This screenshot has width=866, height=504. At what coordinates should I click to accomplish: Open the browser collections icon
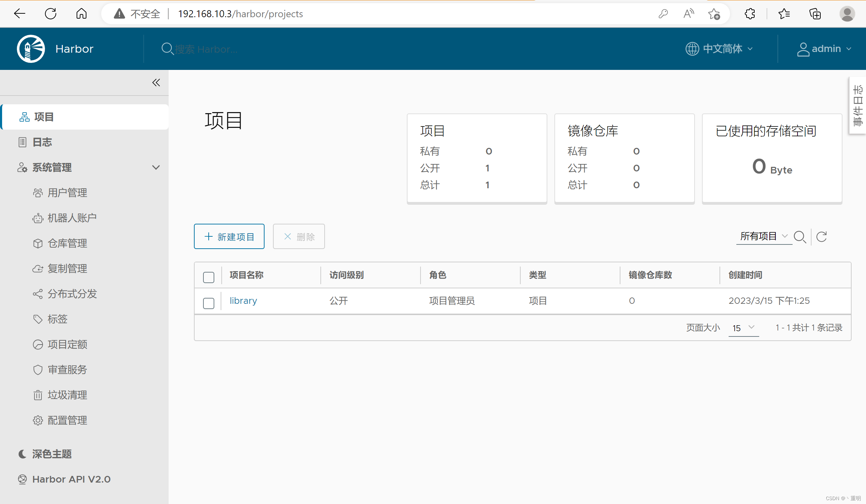(x=815, y=14)
